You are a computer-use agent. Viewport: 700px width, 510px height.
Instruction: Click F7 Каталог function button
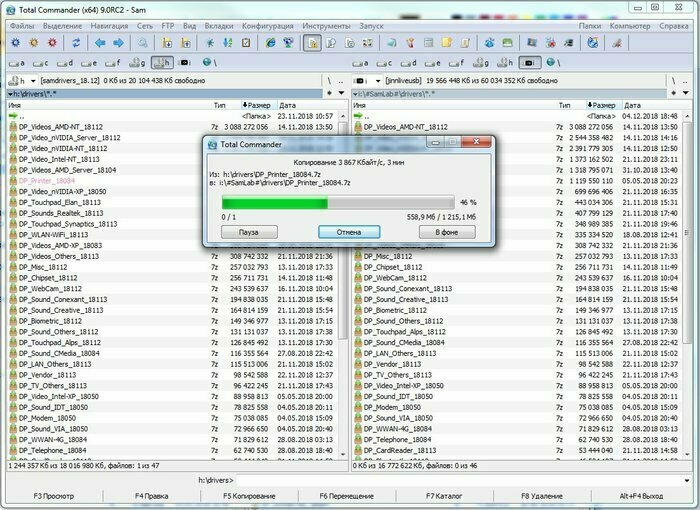pyautogui.click(x=444, y=496)
